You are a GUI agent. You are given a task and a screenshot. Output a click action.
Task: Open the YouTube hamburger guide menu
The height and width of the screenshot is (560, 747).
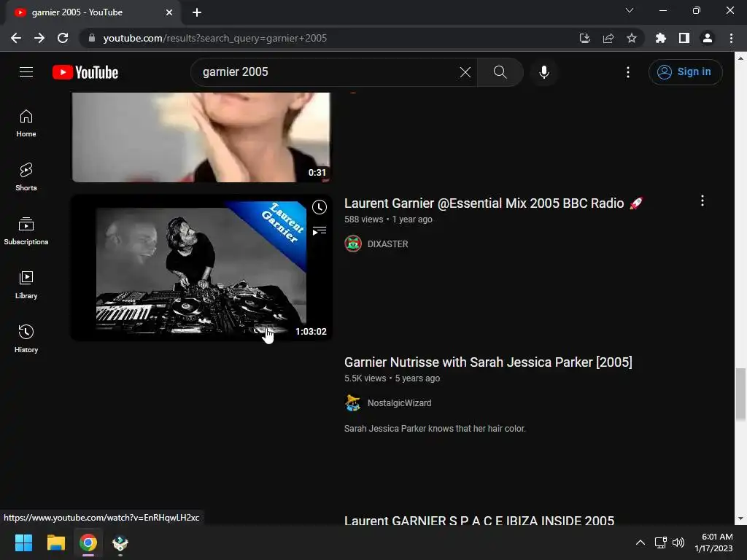click(x=26, y=72)
